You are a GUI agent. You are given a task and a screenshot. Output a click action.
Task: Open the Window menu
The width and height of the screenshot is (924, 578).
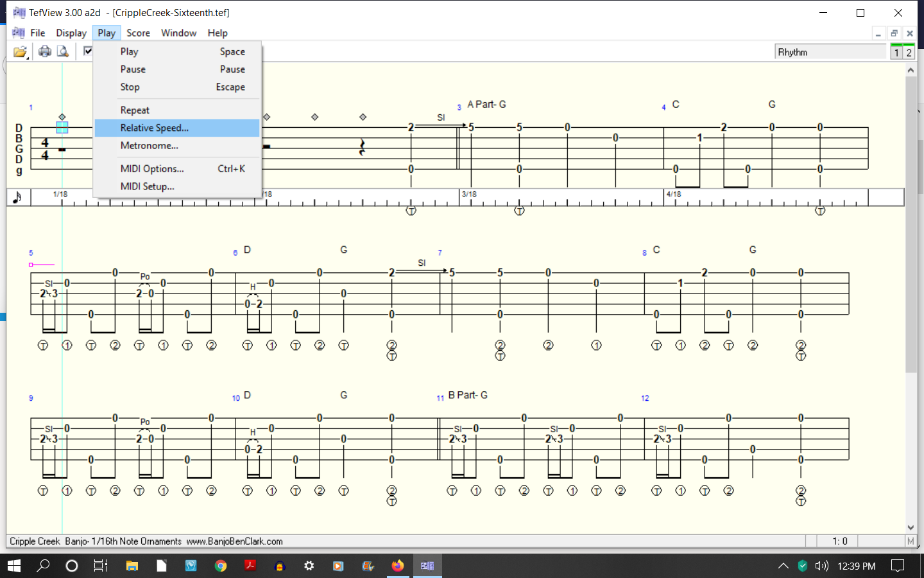[x=178, y=33]
